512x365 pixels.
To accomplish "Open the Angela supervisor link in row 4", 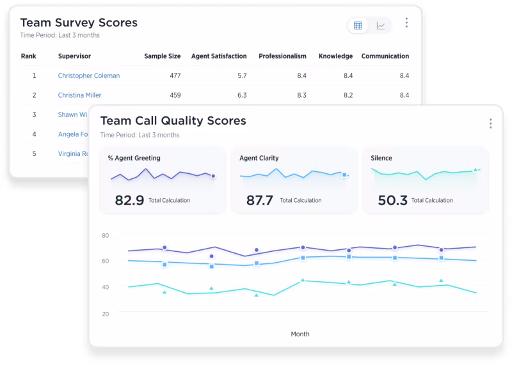I will [73, 134].
